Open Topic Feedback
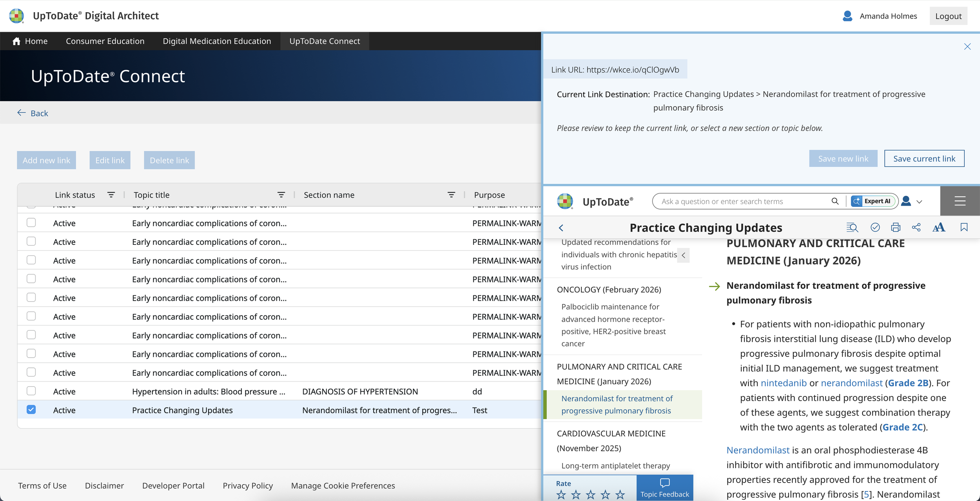Viewport: 980px width, 501px height. (x=665, y=488)
